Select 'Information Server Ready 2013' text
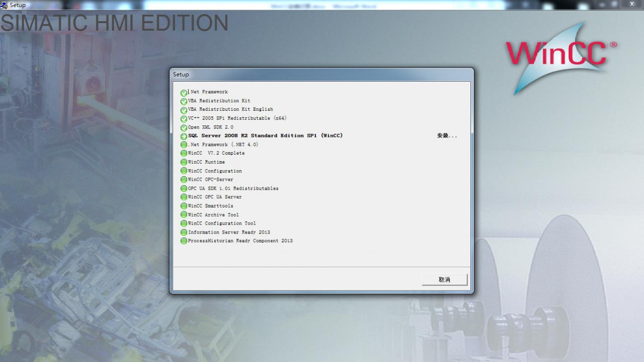 (x=229, y=233)
